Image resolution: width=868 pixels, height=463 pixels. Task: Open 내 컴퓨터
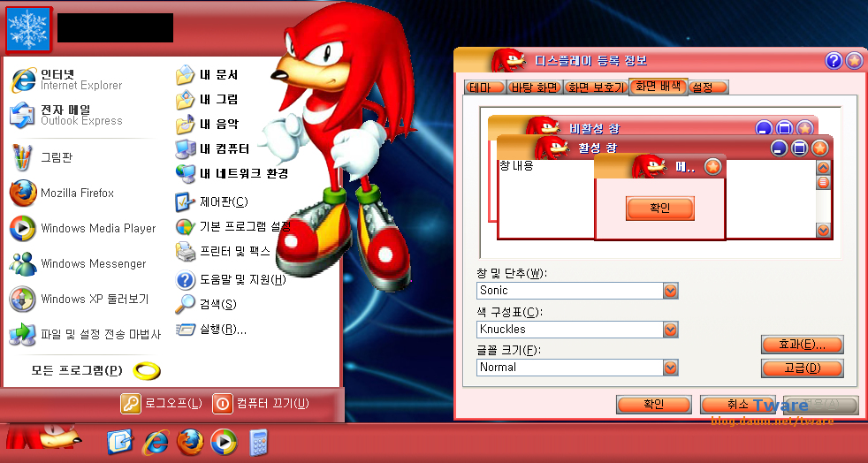pyautogui.click(x=212, y=148)
